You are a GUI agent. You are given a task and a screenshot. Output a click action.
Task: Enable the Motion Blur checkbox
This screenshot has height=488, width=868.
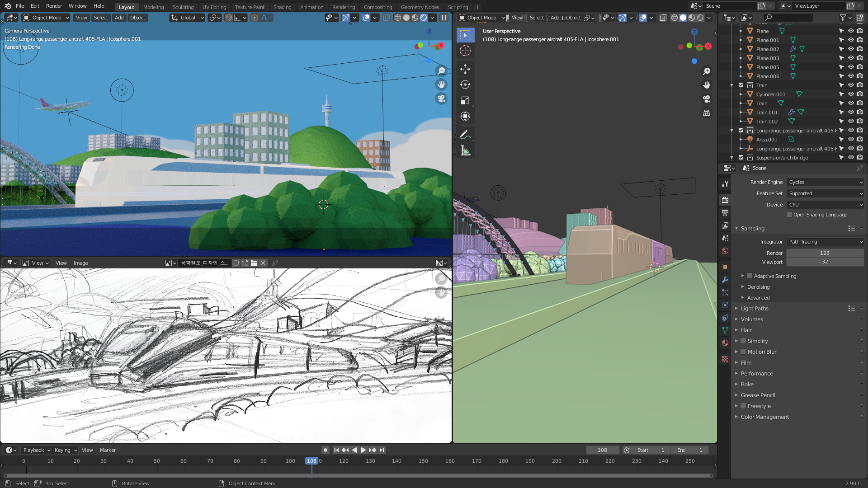[x=743, y=352]
